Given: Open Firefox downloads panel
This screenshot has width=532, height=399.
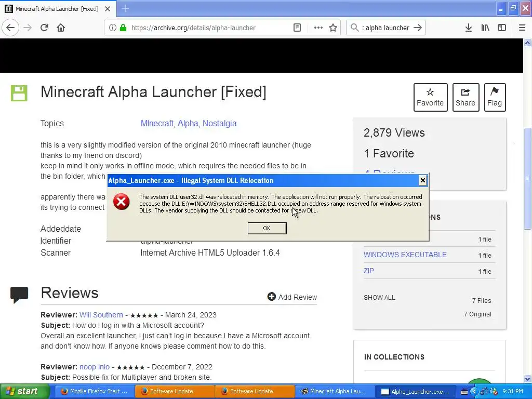Looking at the screenshot, I should coord(469,28).
